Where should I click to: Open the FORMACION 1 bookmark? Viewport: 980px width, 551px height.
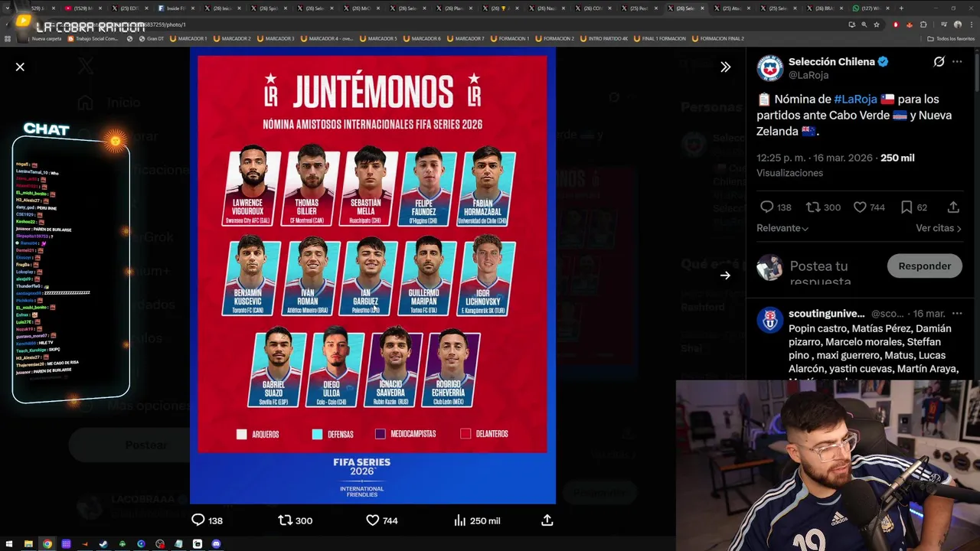509,38
